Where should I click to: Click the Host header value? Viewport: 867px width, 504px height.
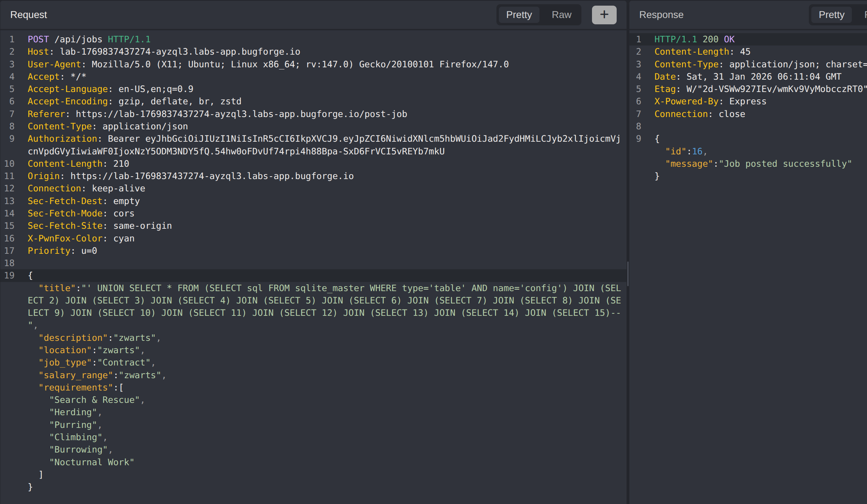180,52
